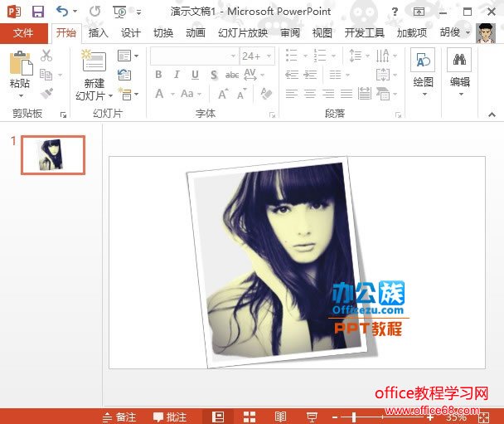Click the Ribbon Display Options icon
This screenshot has height=424, width=504.
pyautogui.click(x=419, y=12)
